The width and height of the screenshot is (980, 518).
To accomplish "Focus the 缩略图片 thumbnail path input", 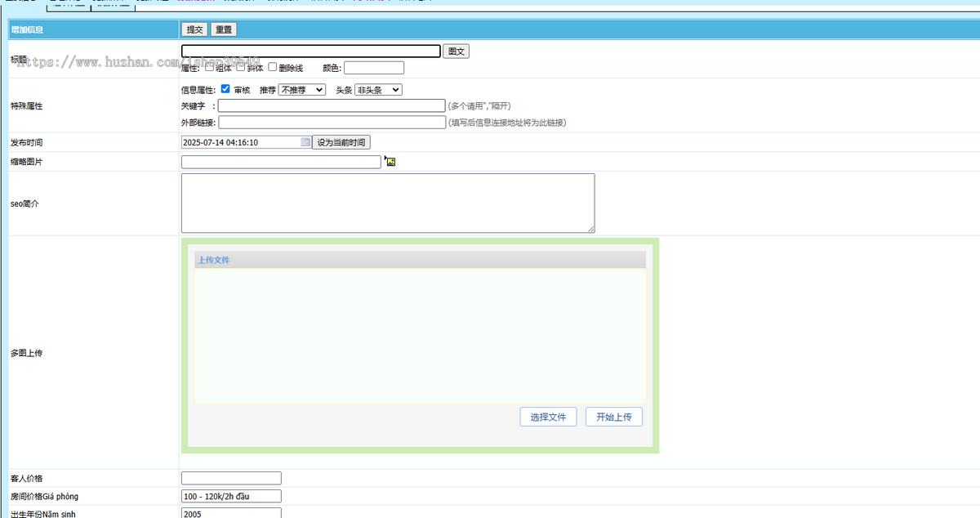I will coord(281,162).
